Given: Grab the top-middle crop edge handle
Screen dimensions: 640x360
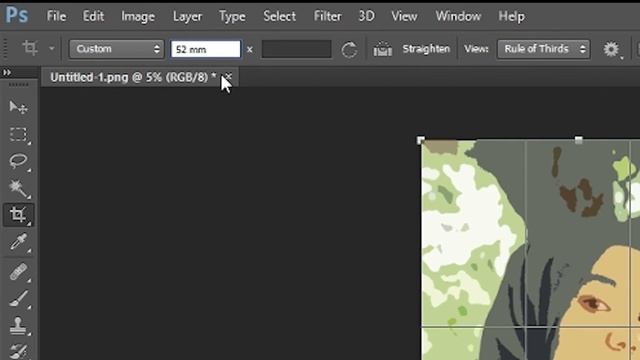Looking at the screenshot, I should coord(578,140).
